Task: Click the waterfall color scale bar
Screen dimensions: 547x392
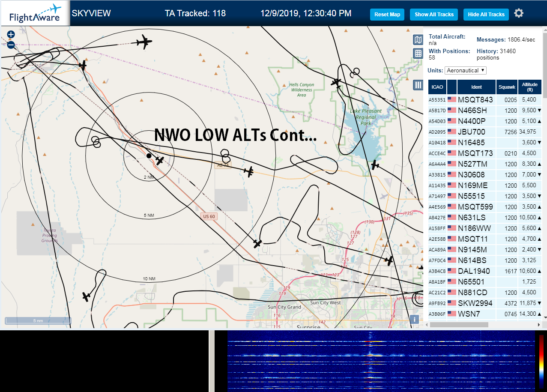Action: 541,361
